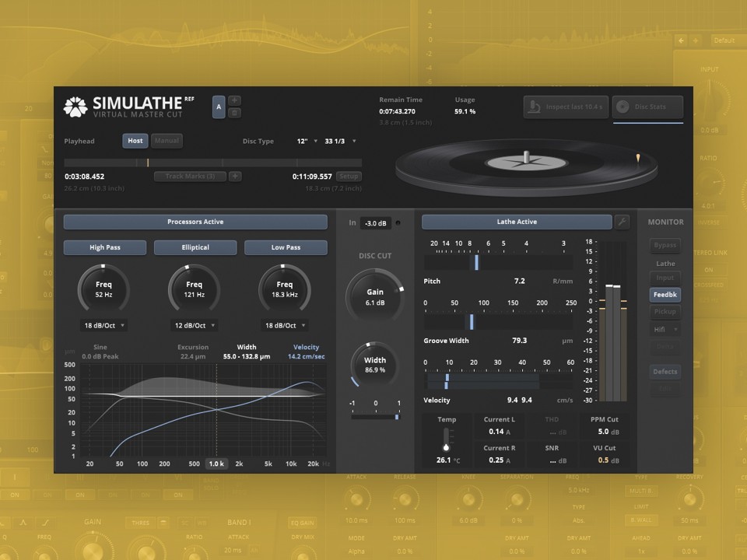The image size is (747, 560).
Task: Open Elliptical 12 dB/Oct slope dropdown
Action: point(195,326)
